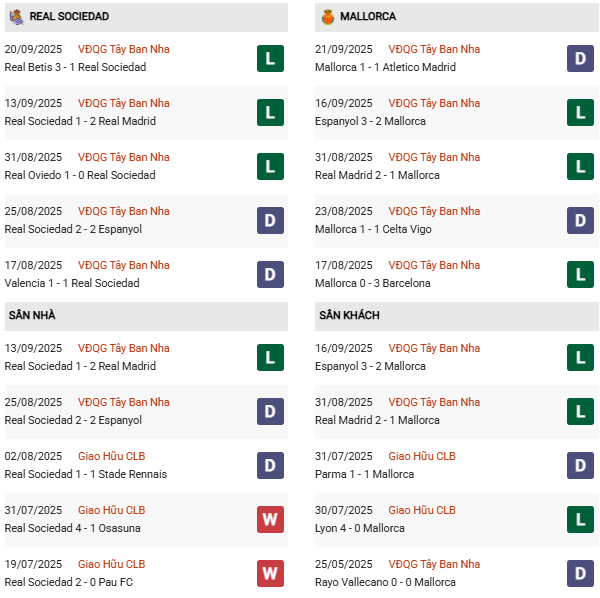Click draw badge for Rayo Vallecano 0 - 0 Mallorca

[580, 573]
